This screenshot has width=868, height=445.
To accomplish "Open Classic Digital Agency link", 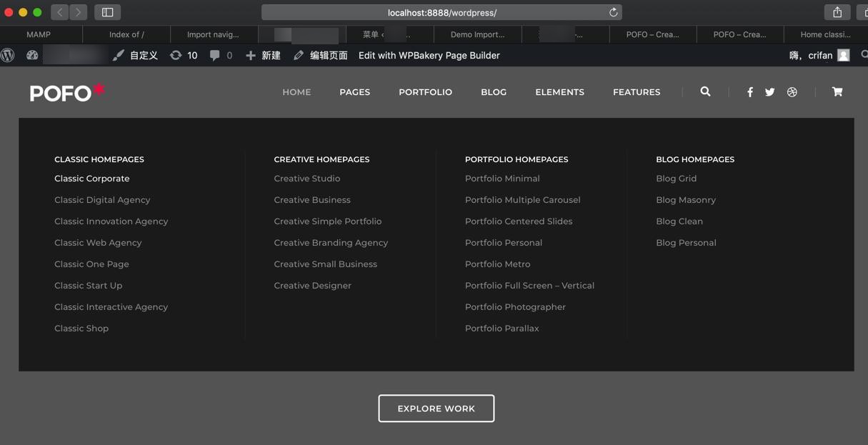I will [x=102, y=200].
